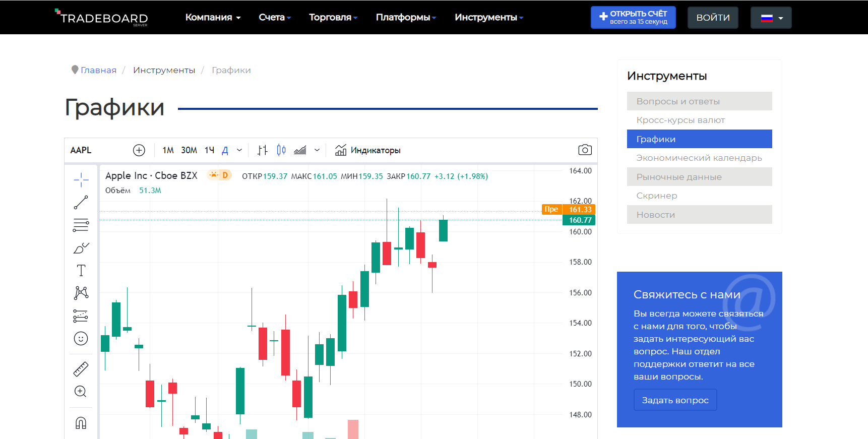Switch chart style to candles
This screenshot has height=439, width=868.
(x=281, y=150)
